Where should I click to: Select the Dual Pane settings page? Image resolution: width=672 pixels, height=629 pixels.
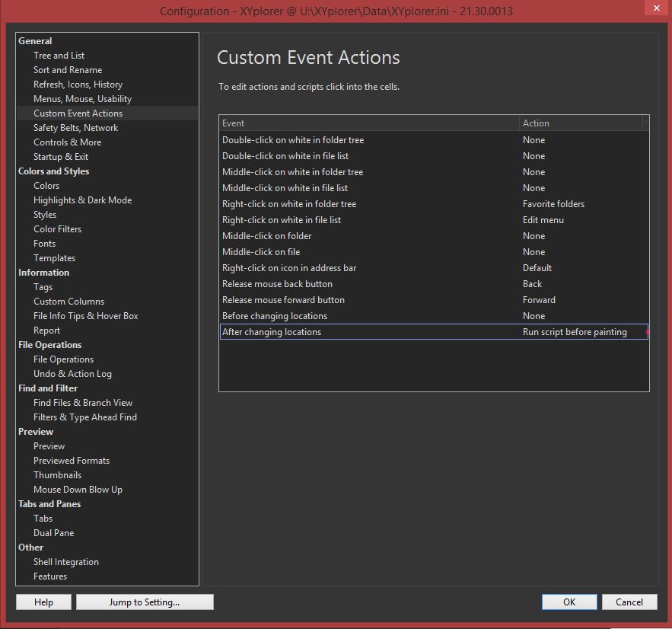pyautogui.click(x=53, y=532)
